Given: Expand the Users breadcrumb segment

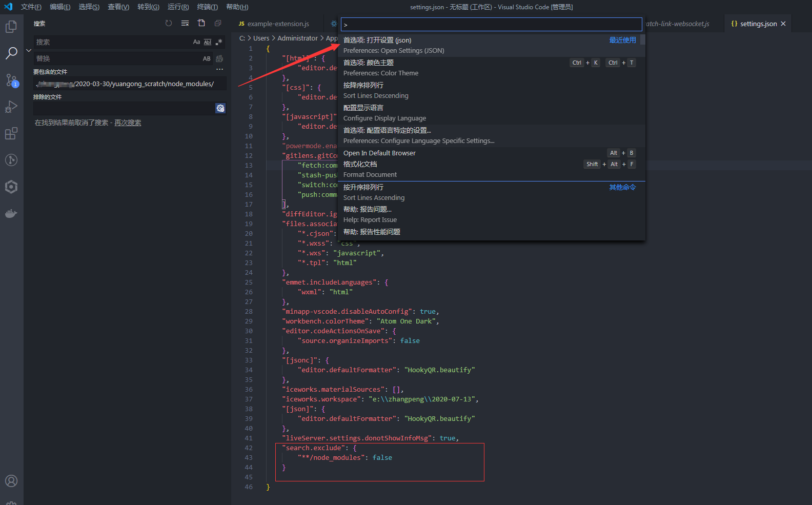Looking at the screenshot, I should pyautogui.click(x=261, y=38).
